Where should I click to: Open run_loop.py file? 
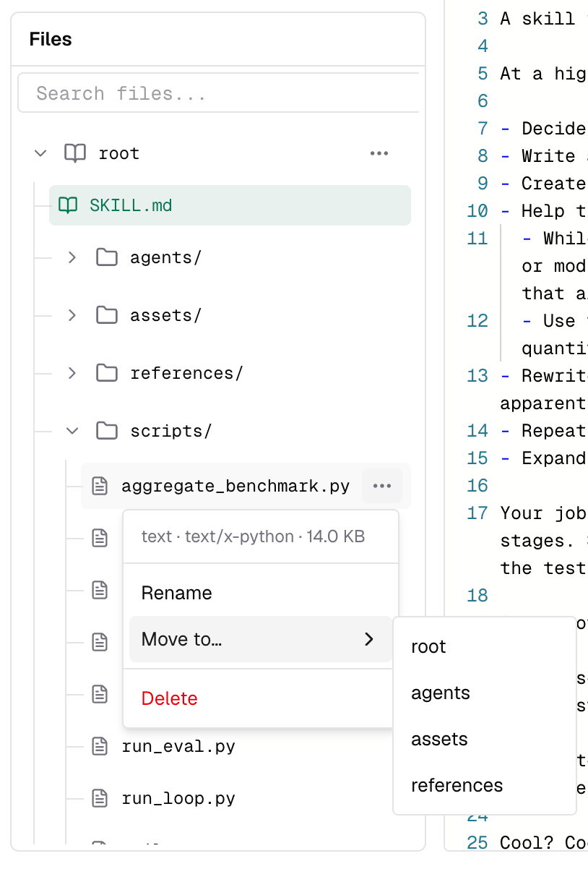tap(178, 798)
